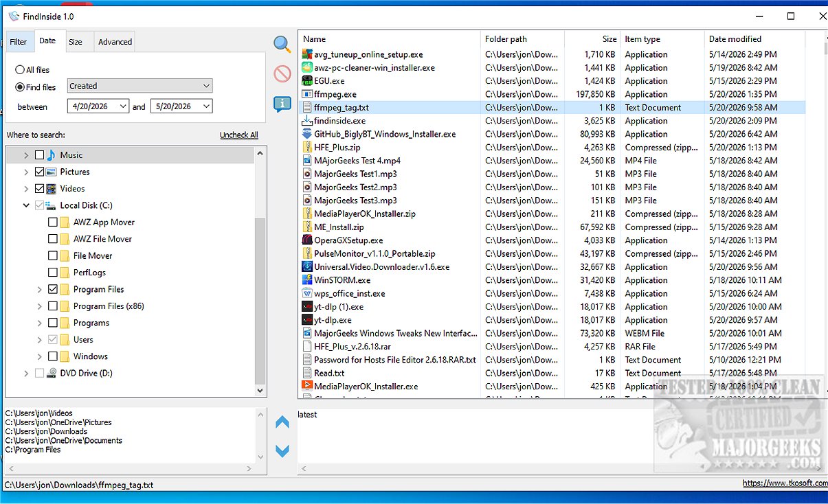The height and width of the screenshot is (504, 828).
Task: Open the Created date type dropdown
Action: pyautogui.click(x=140, y=86)
